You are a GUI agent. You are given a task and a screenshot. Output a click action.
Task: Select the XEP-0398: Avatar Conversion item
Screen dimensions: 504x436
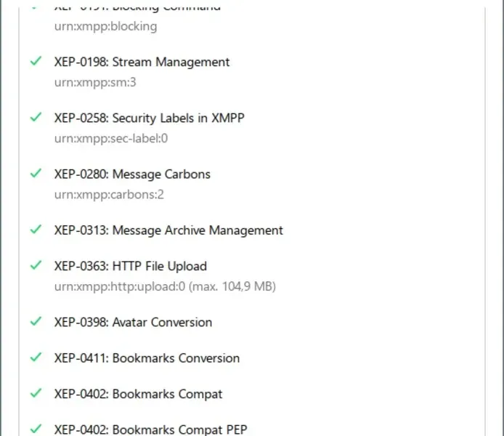point(133,323)
